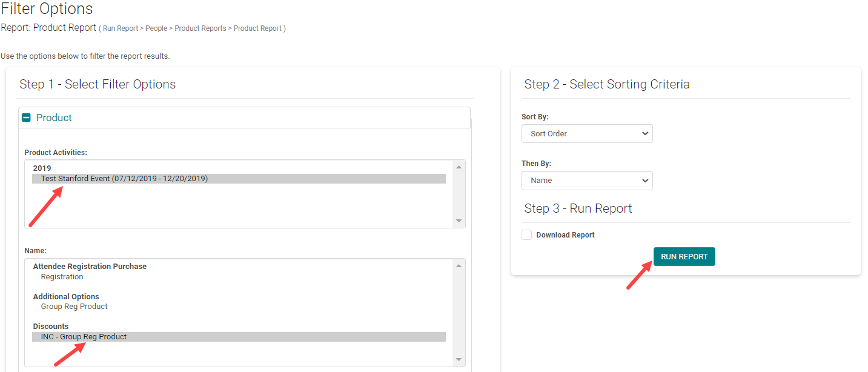Open the Then By dropdown
The height and width of the screenshot is (372, 868).
586,181
